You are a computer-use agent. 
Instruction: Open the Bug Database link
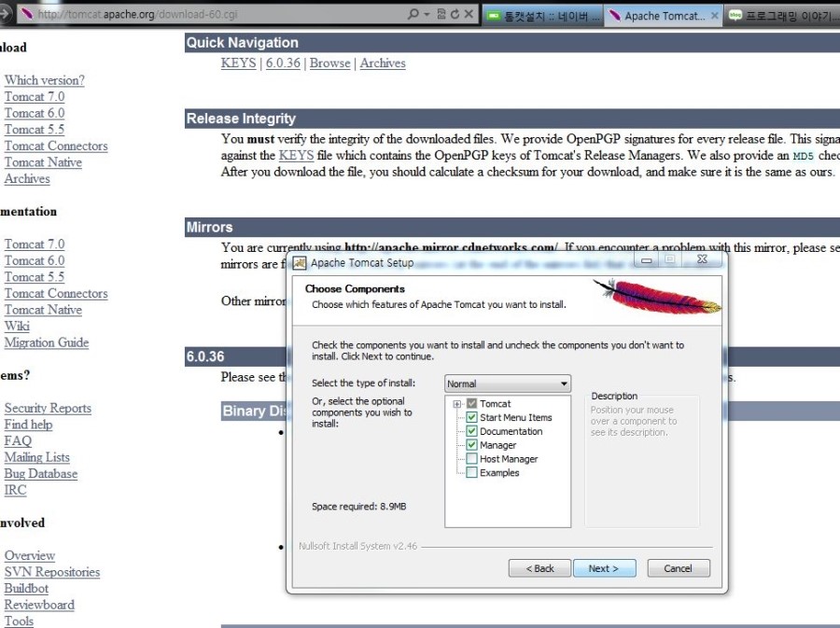pos(41,474)
